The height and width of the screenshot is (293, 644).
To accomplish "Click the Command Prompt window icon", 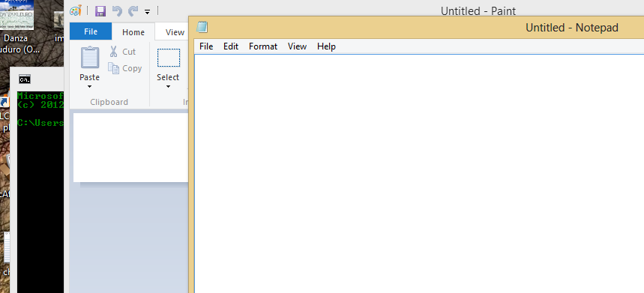I will point(25,79).
